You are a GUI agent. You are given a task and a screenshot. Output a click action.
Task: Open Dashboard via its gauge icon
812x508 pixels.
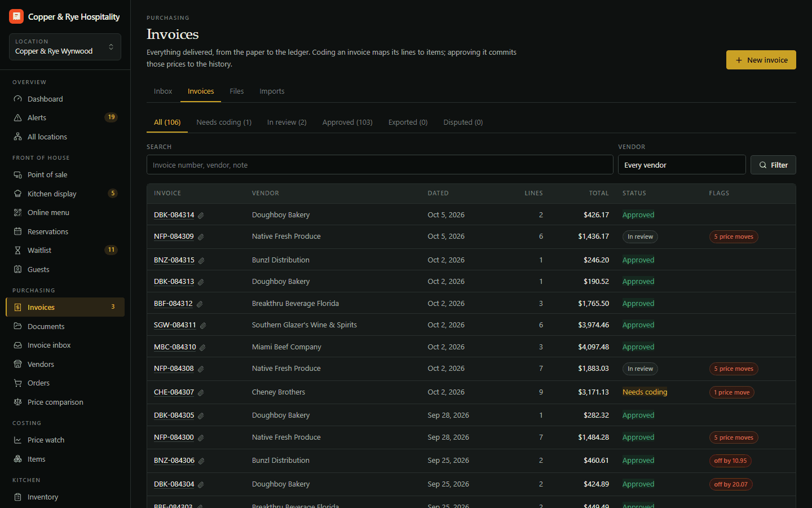[17, 99]
